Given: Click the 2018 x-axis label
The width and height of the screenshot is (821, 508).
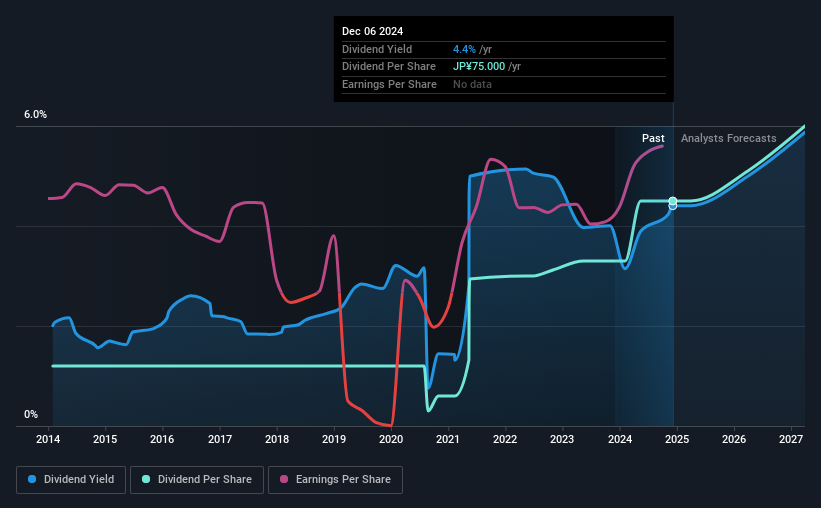Looking at the screenshot, I should pyautogui.click(x=277, y=439).
